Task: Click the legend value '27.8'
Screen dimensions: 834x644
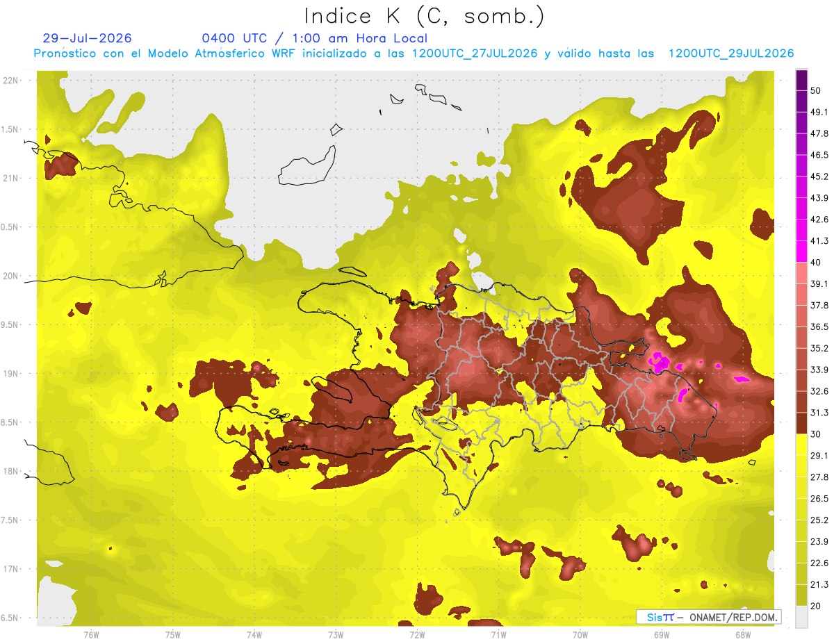Action: tap(819, 477)
